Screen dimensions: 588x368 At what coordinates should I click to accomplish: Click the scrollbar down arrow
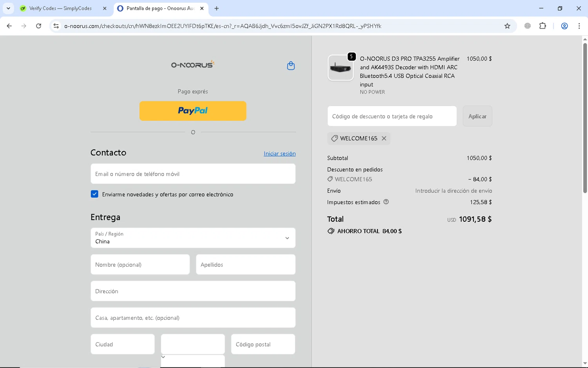coord(585,364)
